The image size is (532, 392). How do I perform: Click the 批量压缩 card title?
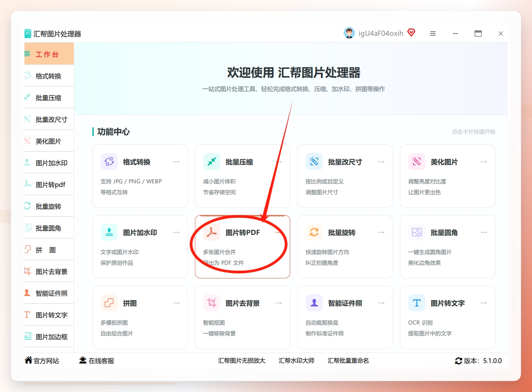(239, 162)
